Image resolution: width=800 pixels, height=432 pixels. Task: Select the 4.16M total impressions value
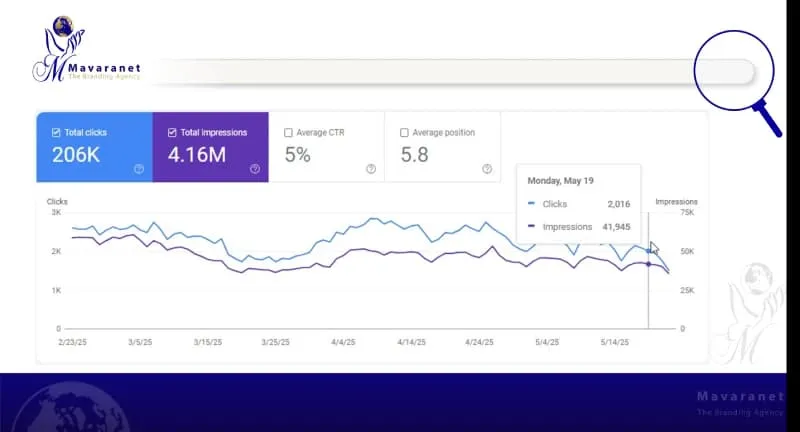(x=197, y=155)
